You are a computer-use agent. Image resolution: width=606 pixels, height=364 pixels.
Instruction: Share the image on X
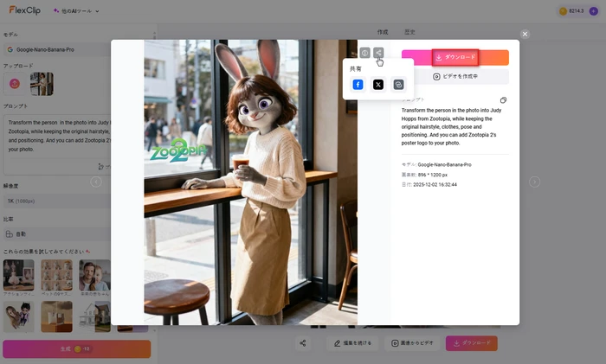pyautogui.click(x=378, y=85)
